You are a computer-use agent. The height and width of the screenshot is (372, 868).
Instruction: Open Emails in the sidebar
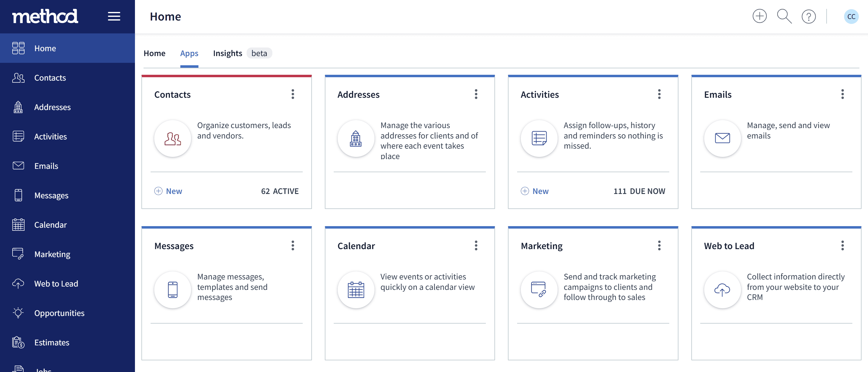[67, 166]
